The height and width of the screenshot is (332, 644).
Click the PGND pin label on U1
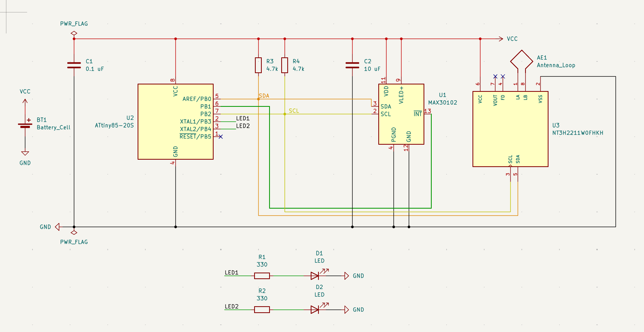(394, 135)
